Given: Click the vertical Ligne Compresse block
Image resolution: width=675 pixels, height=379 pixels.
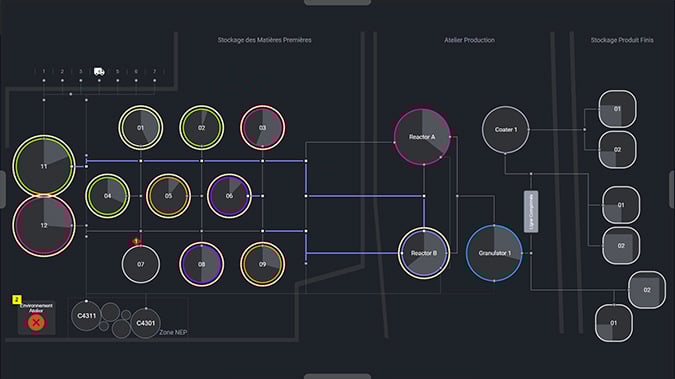Looking at the screenshot, I should click(x=531, y=212).
